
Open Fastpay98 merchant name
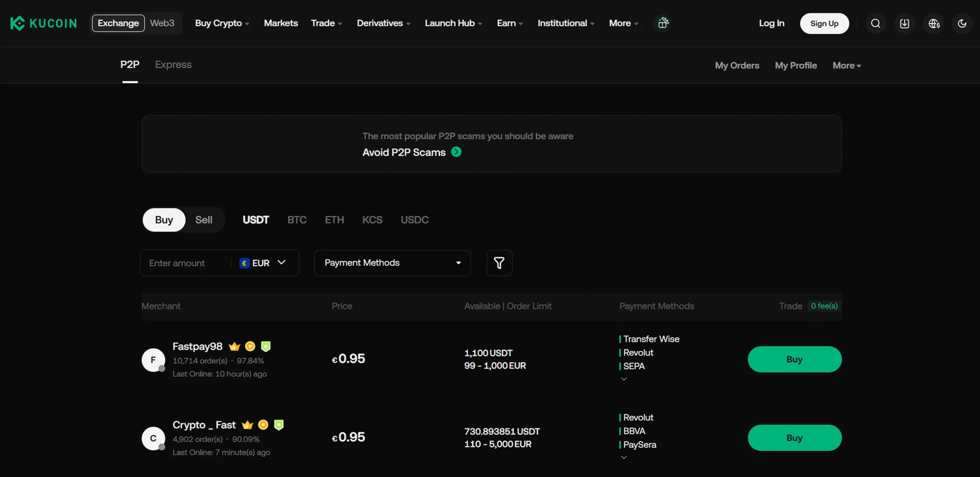pyautogui.click(x=197, y=346)
